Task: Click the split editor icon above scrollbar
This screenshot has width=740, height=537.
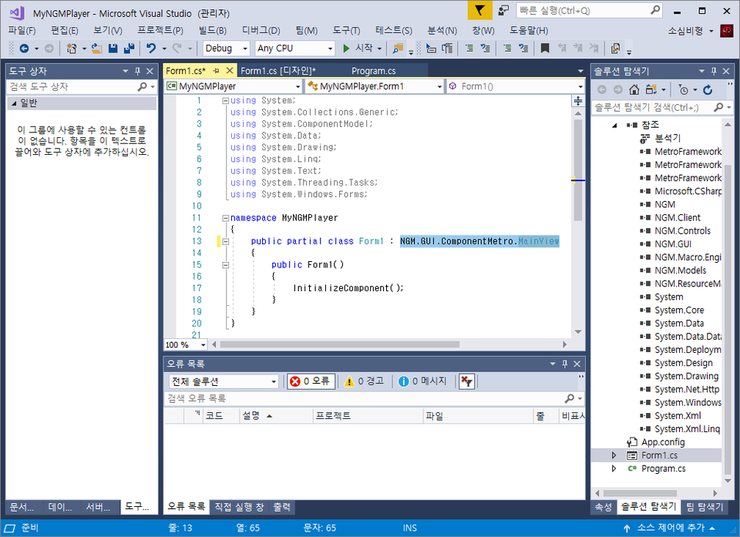Action: click(578, 101)
